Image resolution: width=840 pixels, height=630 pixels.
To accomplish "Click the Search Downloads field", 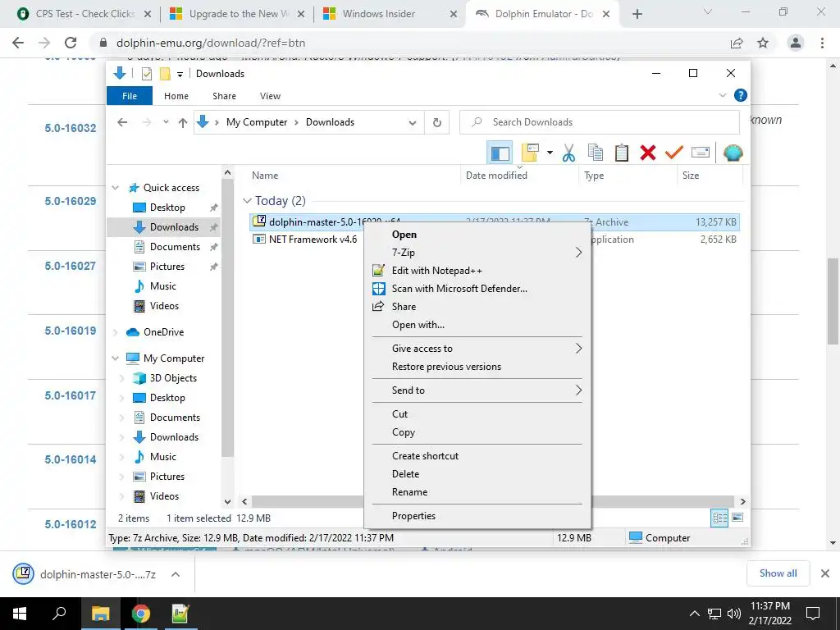I will point(600,122).
